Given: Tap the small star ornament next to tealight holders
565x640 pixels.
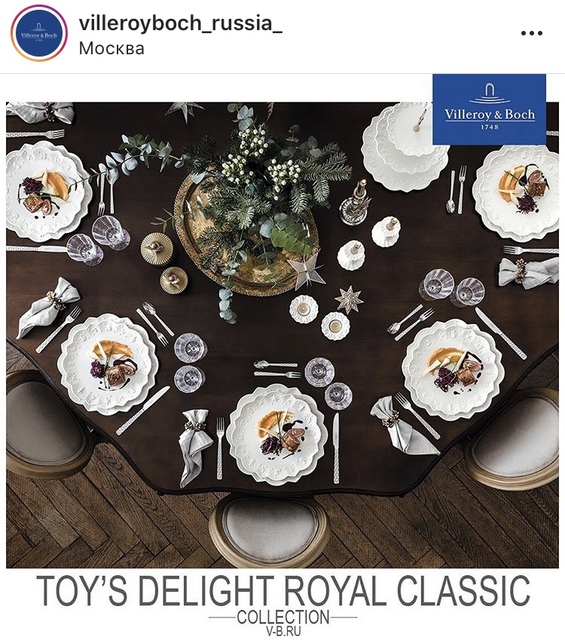Looking at the screenshot, I should [x=349, y=300].
